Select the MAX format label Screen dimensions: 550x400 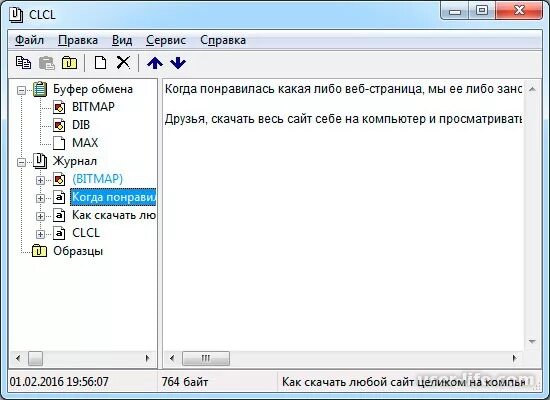point(85,143)
